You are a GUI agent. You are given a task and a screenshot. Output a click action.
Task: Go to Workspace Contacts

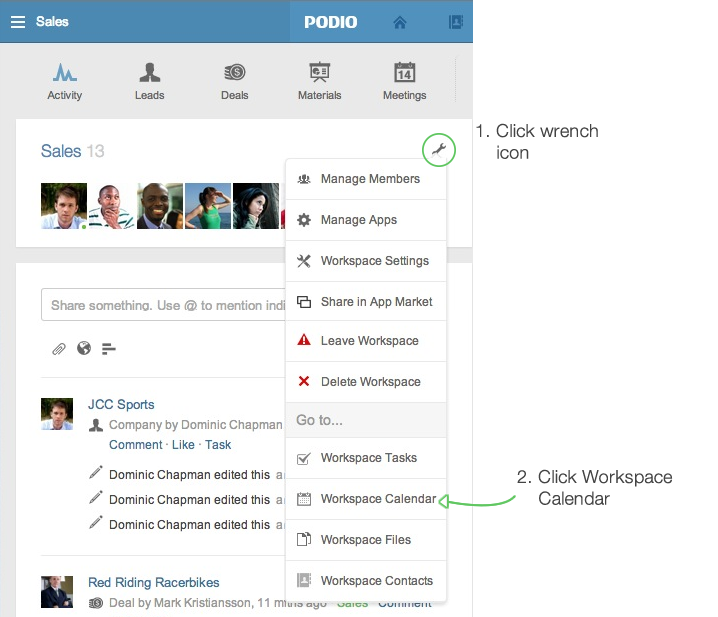coord(366,581)
